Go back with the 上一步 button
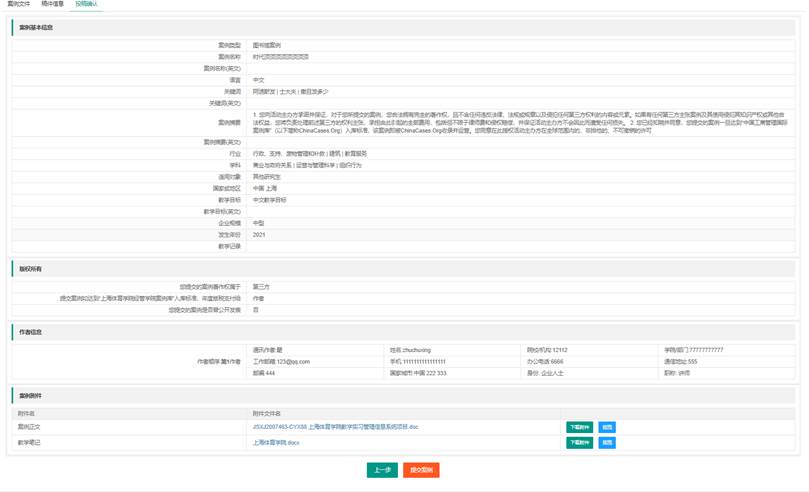The image size is (809, 492). [381, 470]
